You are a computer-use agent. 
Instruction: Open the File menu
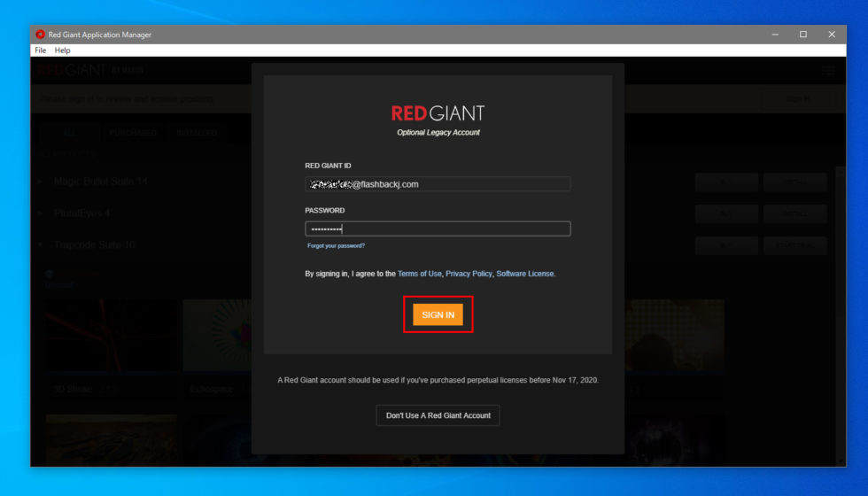click(41, 50)
